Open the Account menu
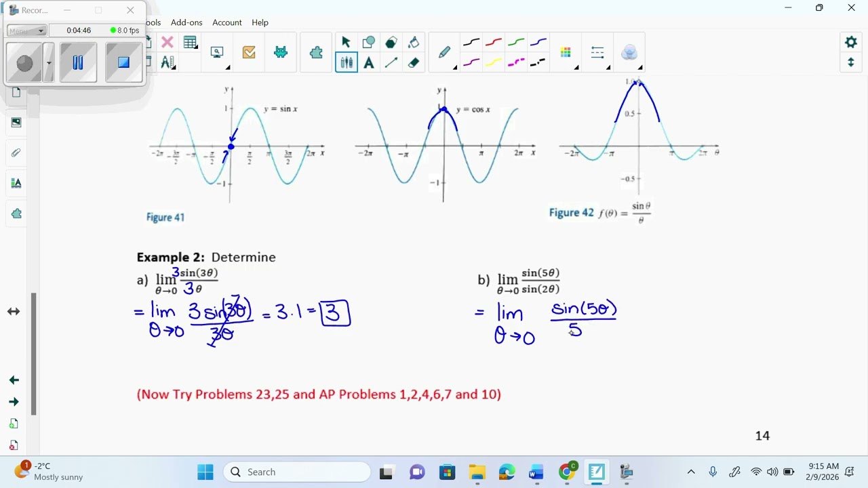Screen dimensions: 868x488 (227, 22)
